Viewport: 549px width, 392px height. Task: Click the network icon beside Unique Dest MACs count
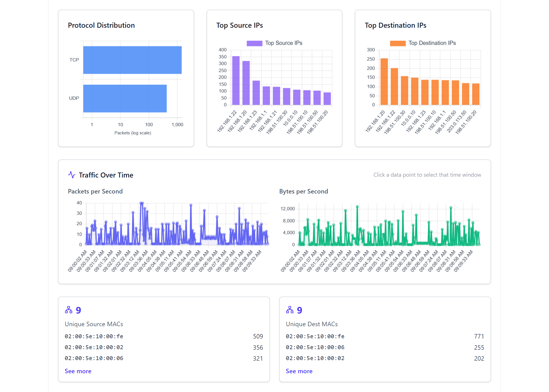[x=290, y=310]
